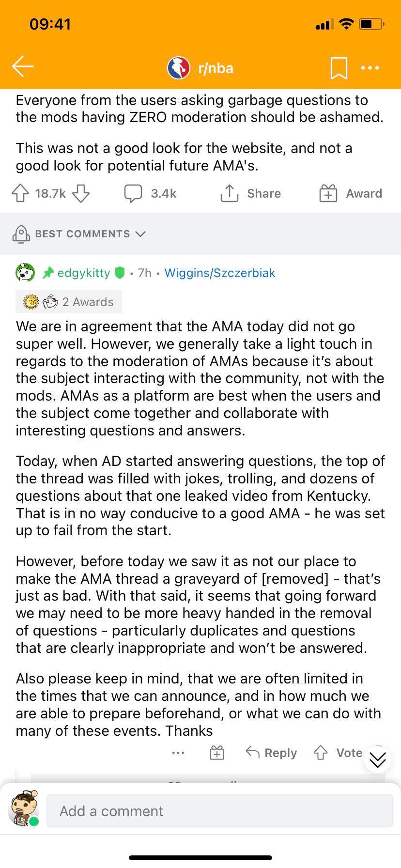Open the gift icon under edgykitty's comment
This screenshot has height=868, width=401.
(216, 752)
